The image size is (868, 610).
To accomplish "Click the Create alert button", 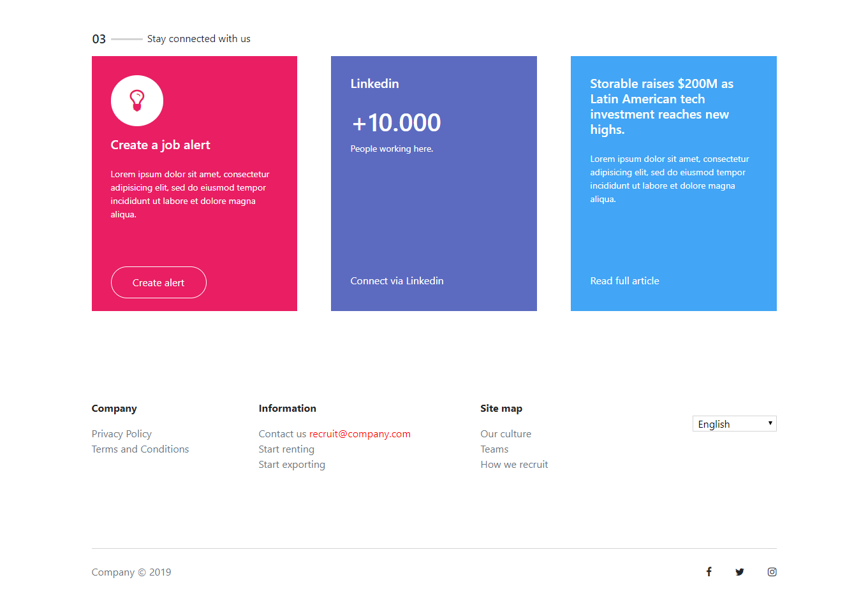I will point(158,282).
